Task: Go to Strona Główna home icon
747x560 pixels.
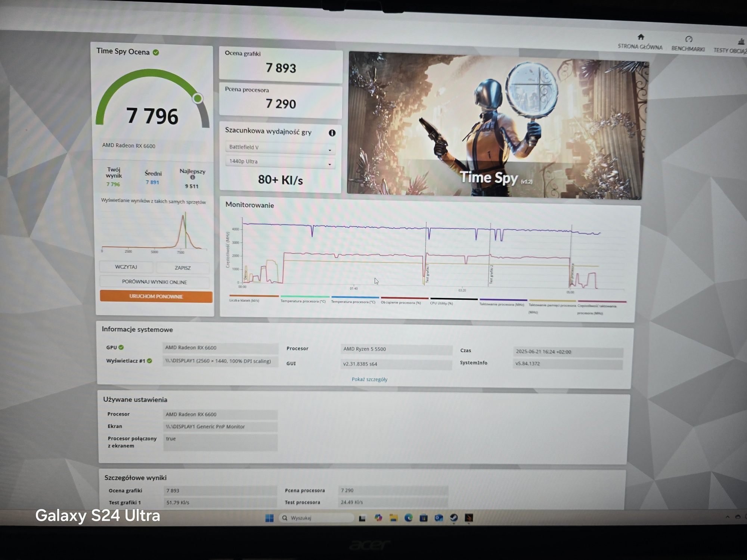Action: point(641,37)
